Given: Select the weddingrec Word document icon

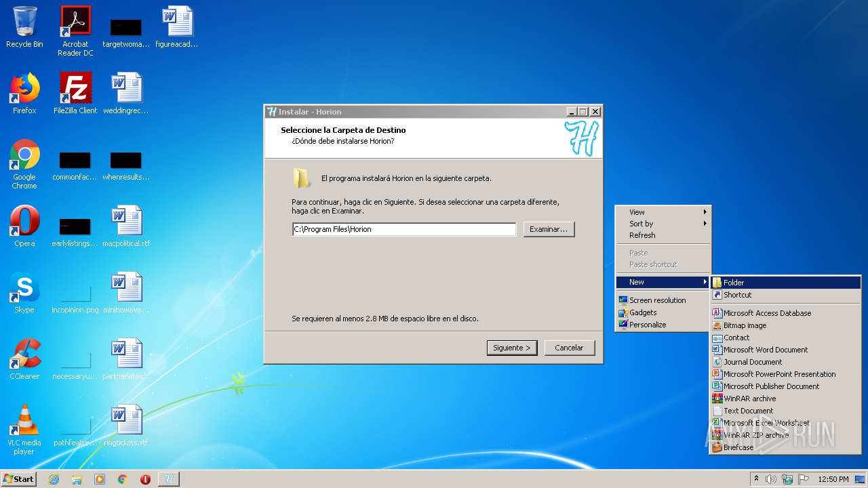Looking at the screenshot, I should pyautogui.click(x=126, y=94).
